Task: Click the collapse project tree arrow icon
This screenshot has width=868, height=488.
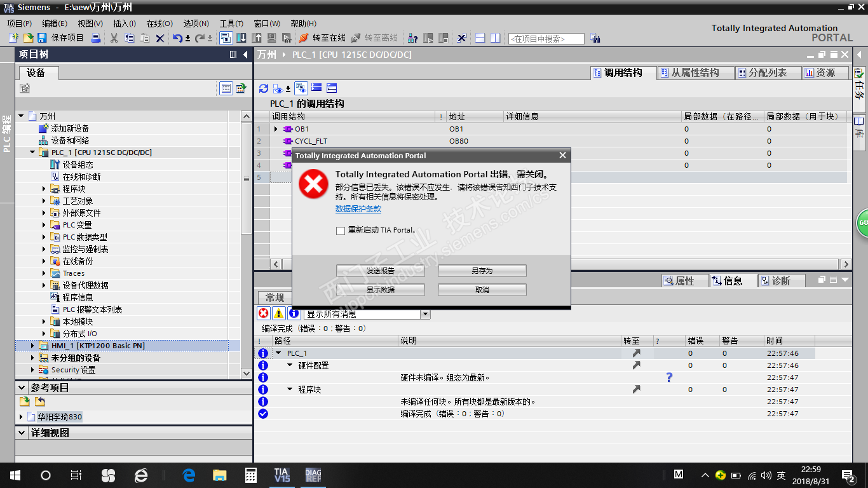Action: pyautogui.click(x=245, y=55)
